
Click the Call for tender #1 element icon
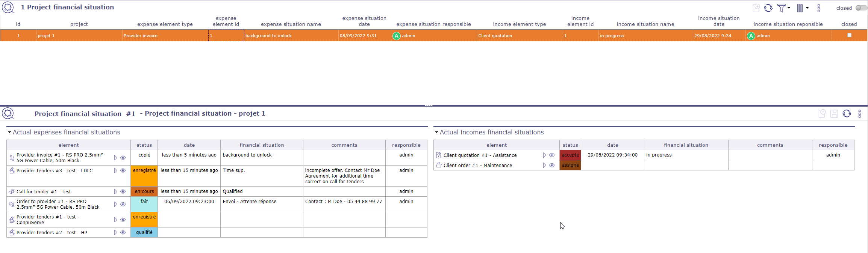[12, 191]
